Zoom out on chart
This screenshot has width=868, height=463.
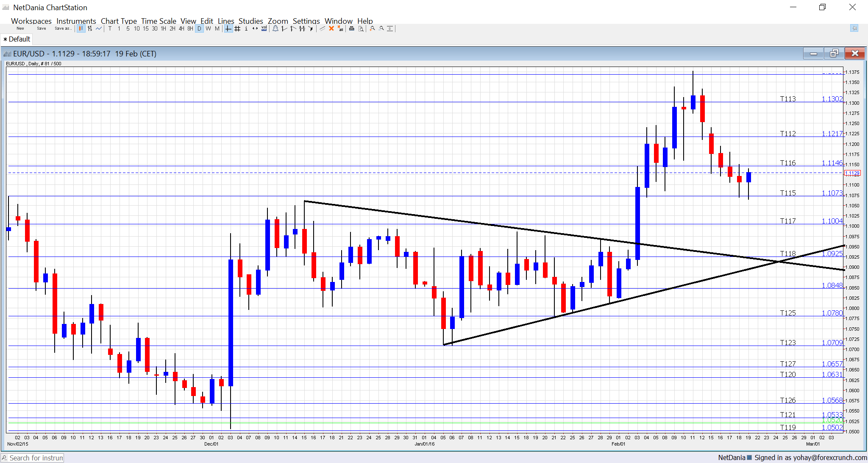click(381, 28)
